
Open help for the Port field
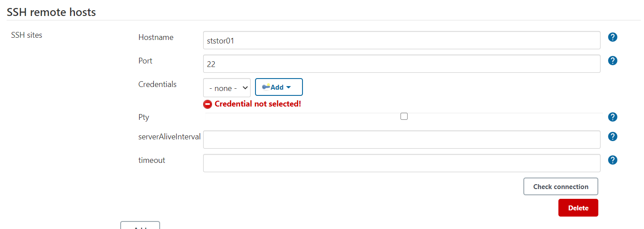(613, 61)
